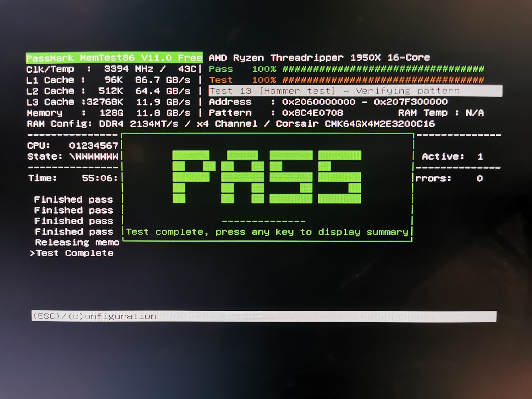Click the Memory 128G speed line
Screen dimensions: 532x399
click(x=111, y=113)
